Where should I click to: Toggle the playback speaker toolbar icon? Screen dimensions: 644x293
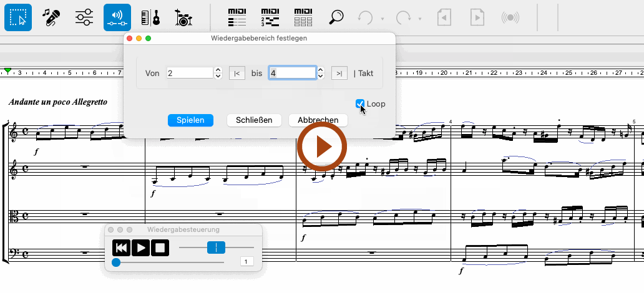(x=117, y=17)
